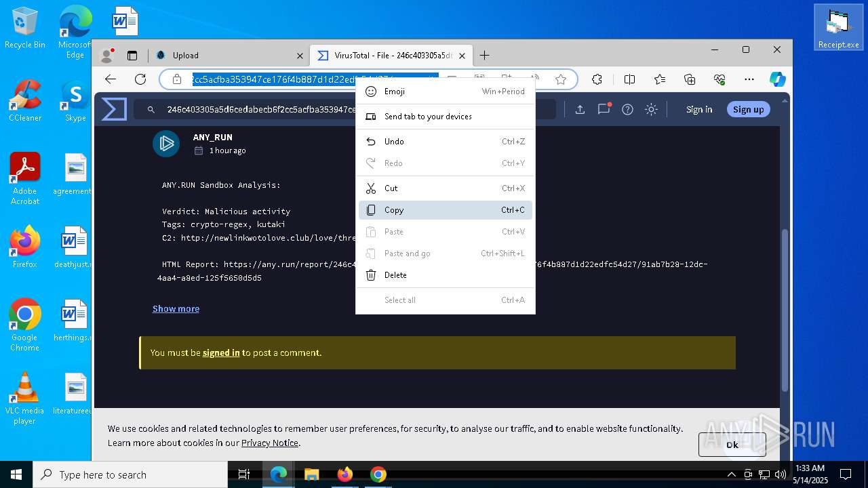This screenshot has width=868, height=488.
Task: Choose Emoji from the context menu
Action: [x=446, y=91]
